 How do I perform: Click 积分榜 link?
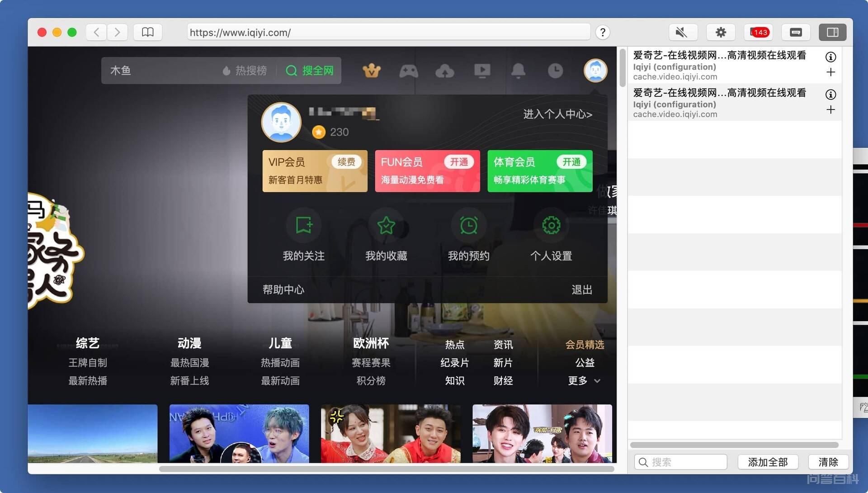pos(371,381)
